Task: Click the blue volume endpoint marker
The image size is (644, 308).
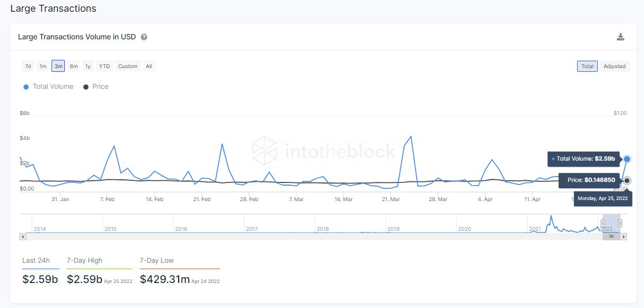Action: (x=627, y=159)
